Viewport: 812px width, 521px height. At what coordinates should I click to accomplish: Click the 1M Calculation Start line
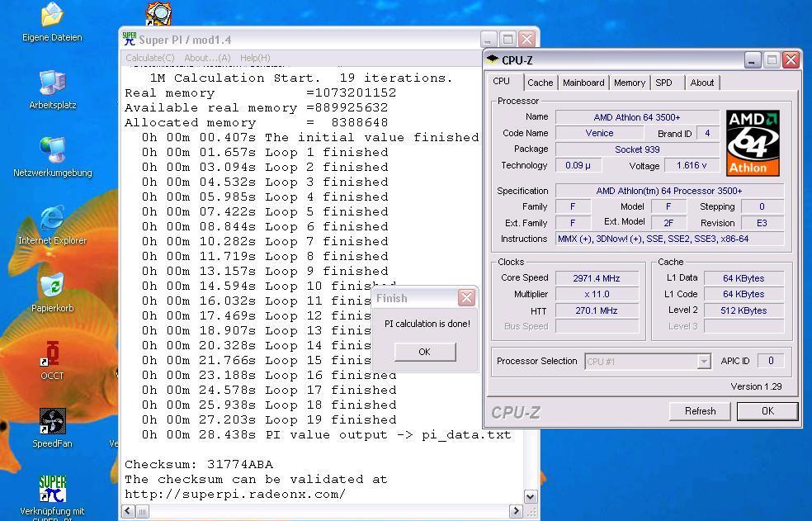301,78
